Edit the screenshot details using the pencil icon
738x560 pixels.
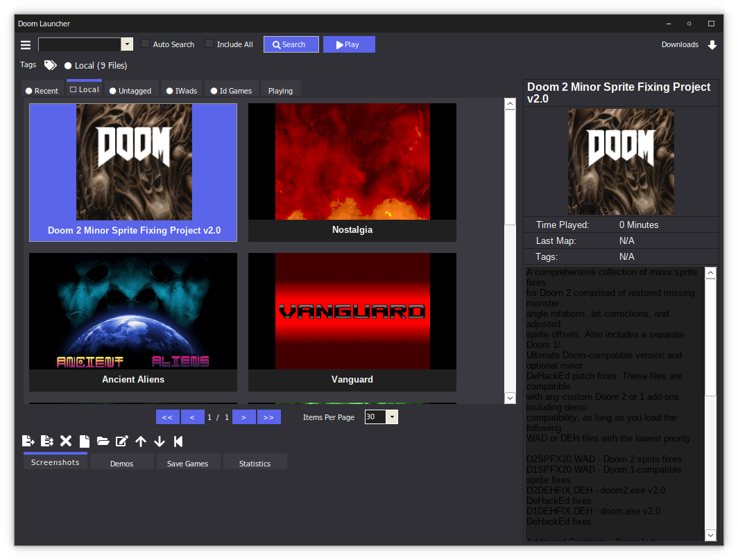coord(121,441)
